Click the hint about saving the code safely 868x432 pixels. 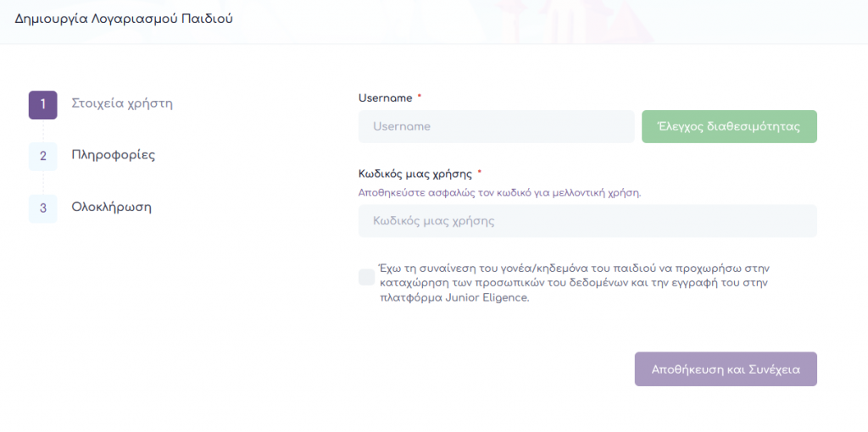(499, 192)
